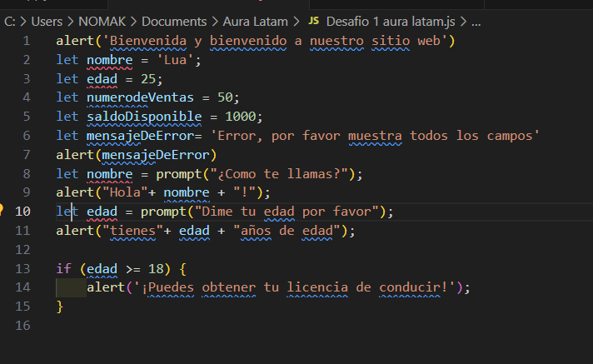Click line number 6 in gutter

[x=26, y=136]
